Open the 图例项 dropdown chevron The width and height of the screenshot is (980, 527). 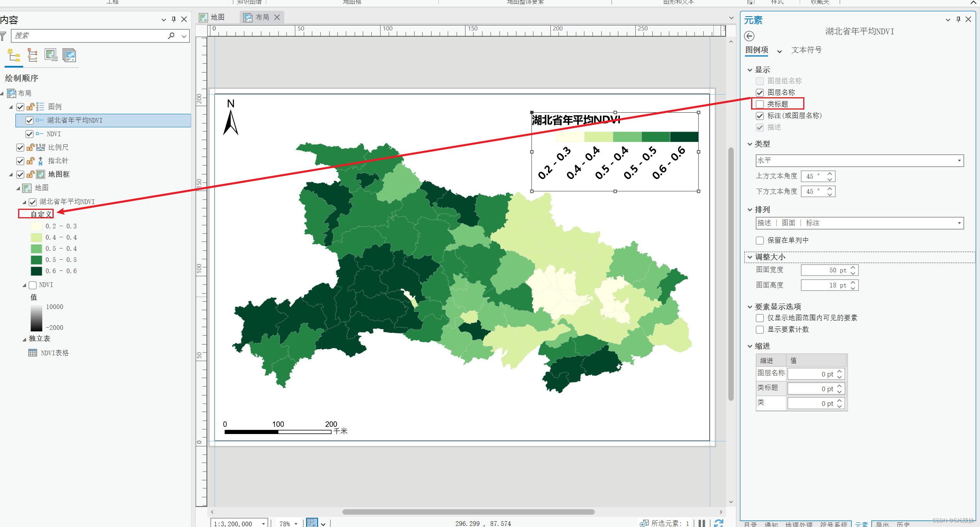pyautogui.click(x=779, y=51)
